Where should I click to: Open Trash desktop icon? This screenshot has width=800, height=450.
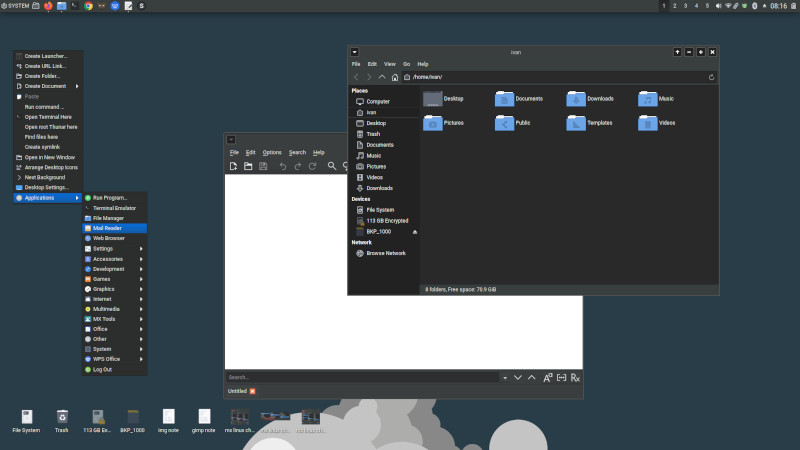62,421
